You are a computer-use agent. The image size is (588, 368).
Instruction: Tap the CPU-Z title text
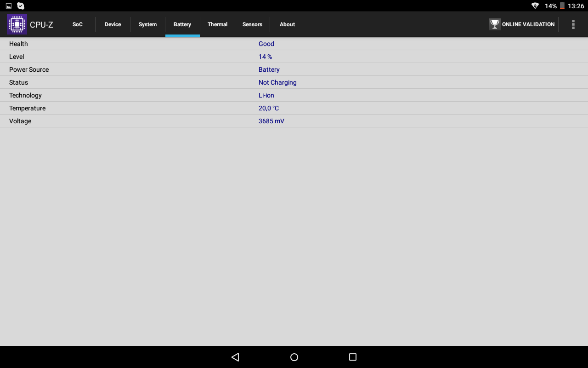pyautogui.click(x=41, y=25)
